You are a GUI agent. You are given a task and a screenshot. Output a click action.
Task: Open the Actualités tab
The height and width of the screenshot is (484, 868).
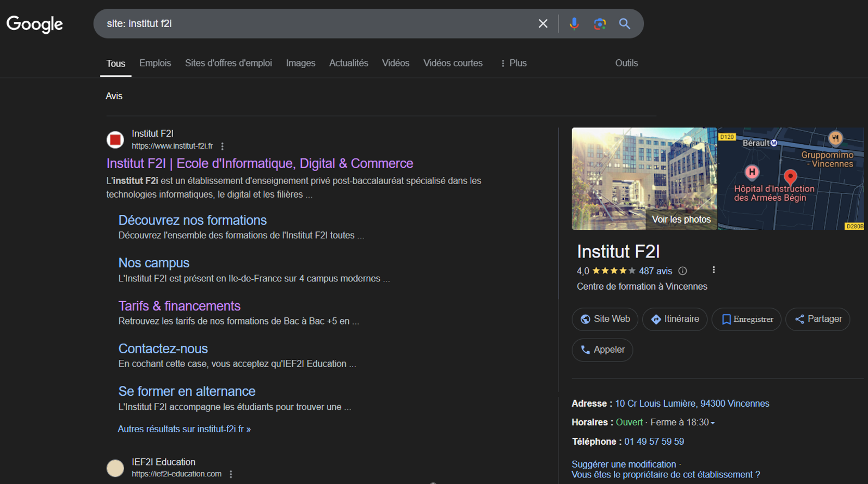(x=348, y=63)
